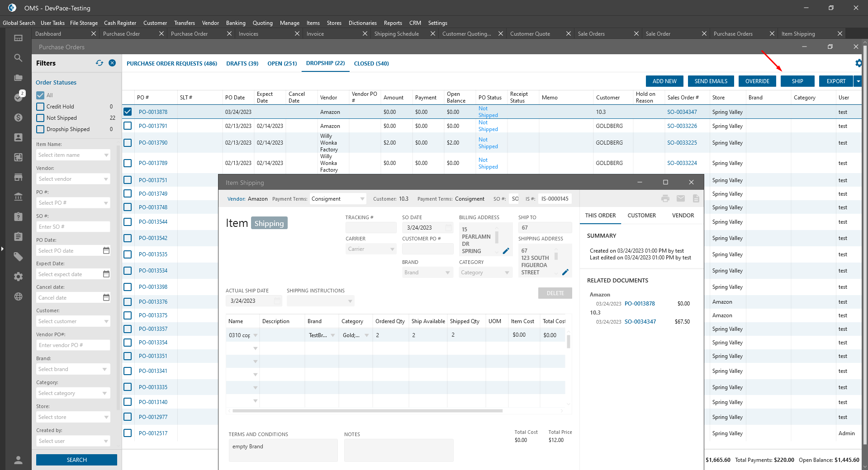Click the horizontal scrollbar under the items grid
868x470 pixels.
tap(367, 411)
